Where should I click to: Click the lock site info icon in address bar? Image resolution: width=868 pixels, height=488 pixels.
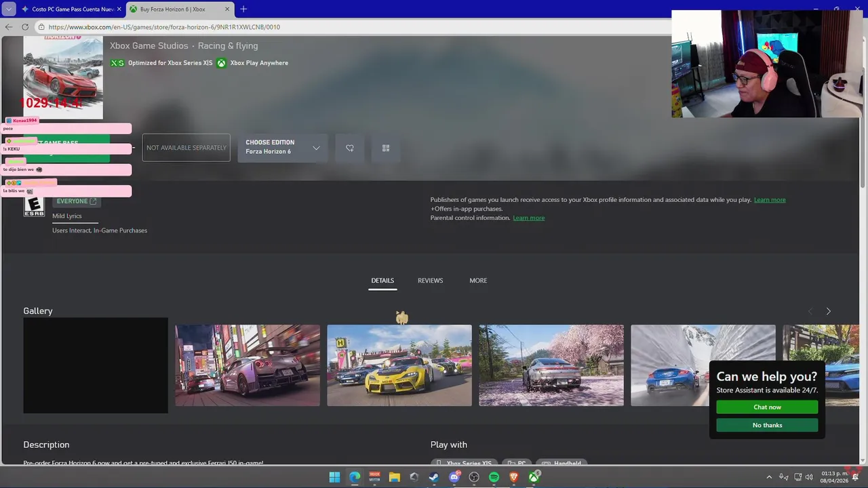click(41, 27)
